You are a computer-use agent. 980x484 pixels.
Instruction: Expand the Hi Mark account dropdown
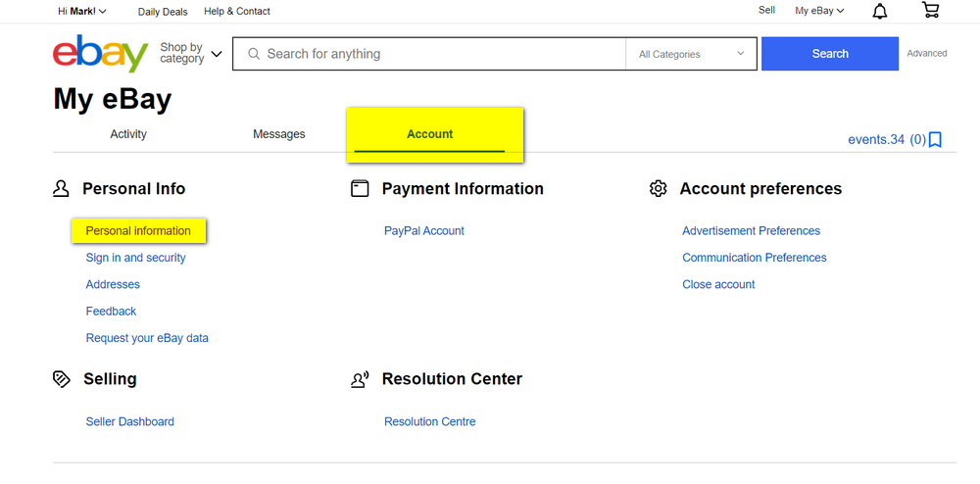coord(82,11)
